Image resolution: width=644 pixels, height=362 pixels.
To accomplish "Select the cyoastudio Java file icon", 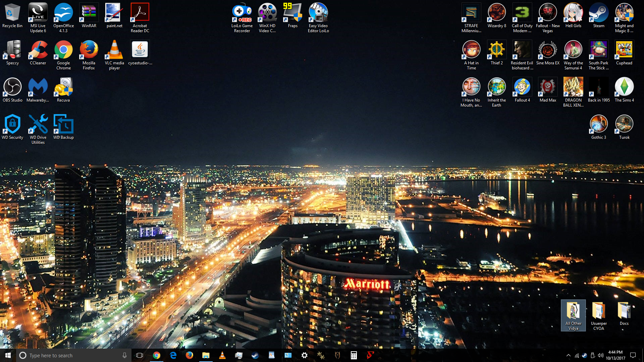I will point(140,53).
